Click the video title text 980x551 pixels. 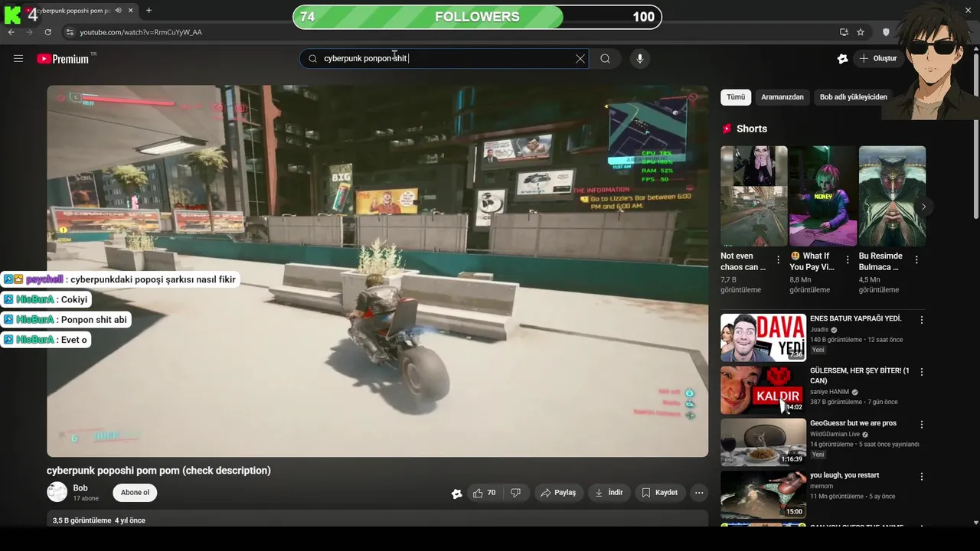tap(158, 471)
